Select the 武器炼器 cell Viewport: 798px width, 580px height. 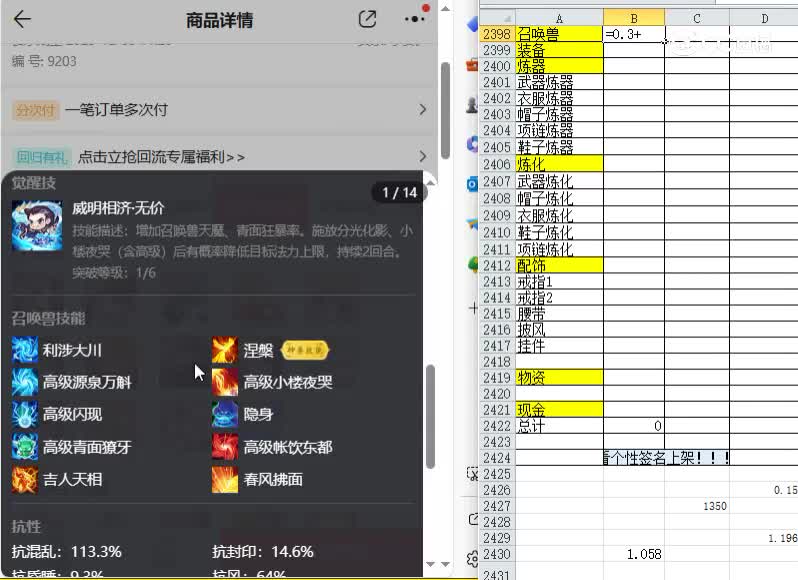(x=559, y=82)
